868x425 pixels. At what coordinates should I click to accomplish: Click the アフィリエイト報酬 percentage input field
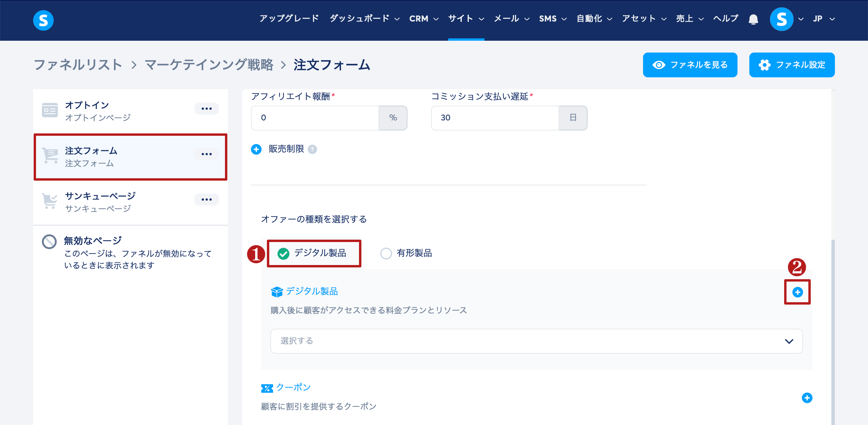pyautogui.click(x=315, y=118)
